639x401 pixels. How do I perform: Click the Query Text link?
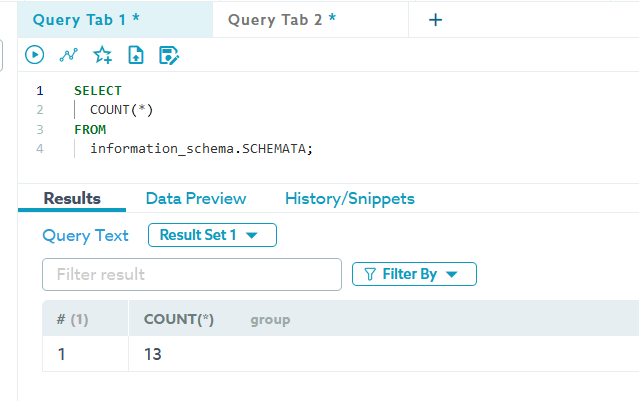[85, 235]
